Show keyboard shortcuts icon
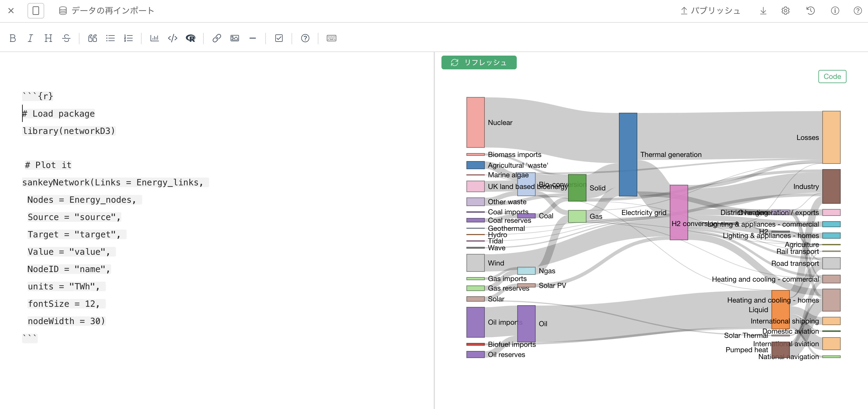 tap(332, 38)
